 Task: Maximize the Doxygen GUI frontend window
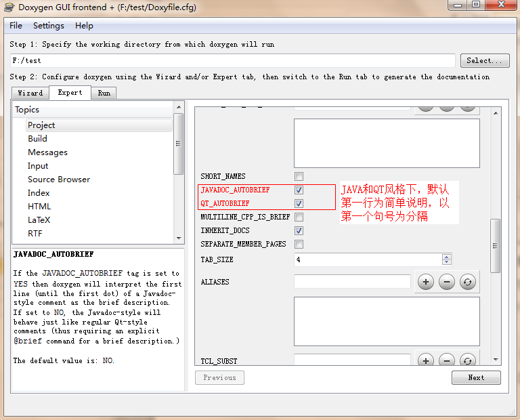(x=476, y=5)
